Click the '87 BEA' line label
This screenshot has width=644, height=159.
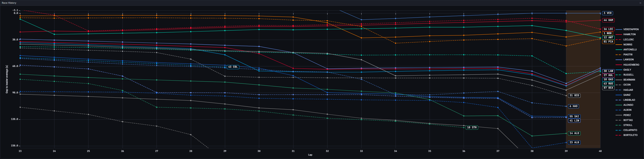tap(608, 88)
